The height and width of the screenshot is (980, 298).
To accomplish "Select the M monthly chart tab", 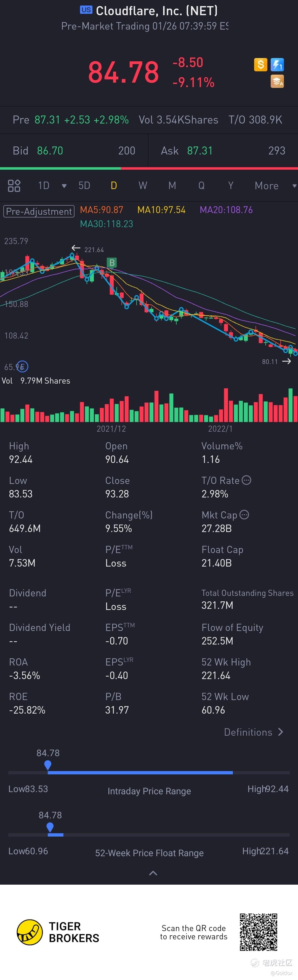I will click(x=172, y=186).
